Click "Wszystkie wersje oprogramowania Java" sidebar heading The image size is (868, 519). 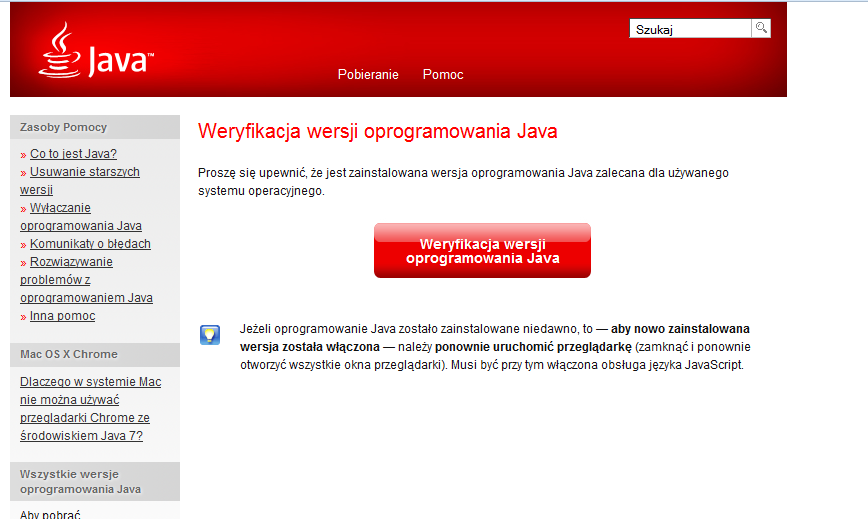[80, 481]
